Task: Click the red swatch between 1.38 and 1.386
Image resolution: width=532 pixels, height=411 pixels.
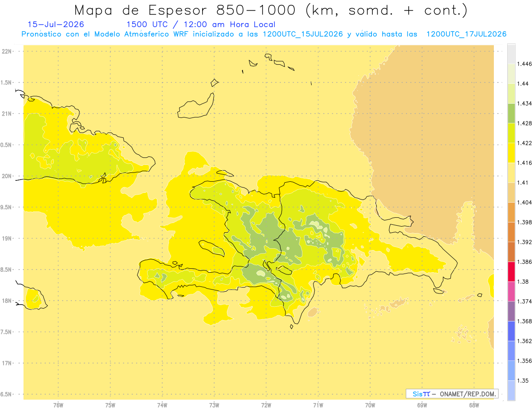Action: (511, 272)
